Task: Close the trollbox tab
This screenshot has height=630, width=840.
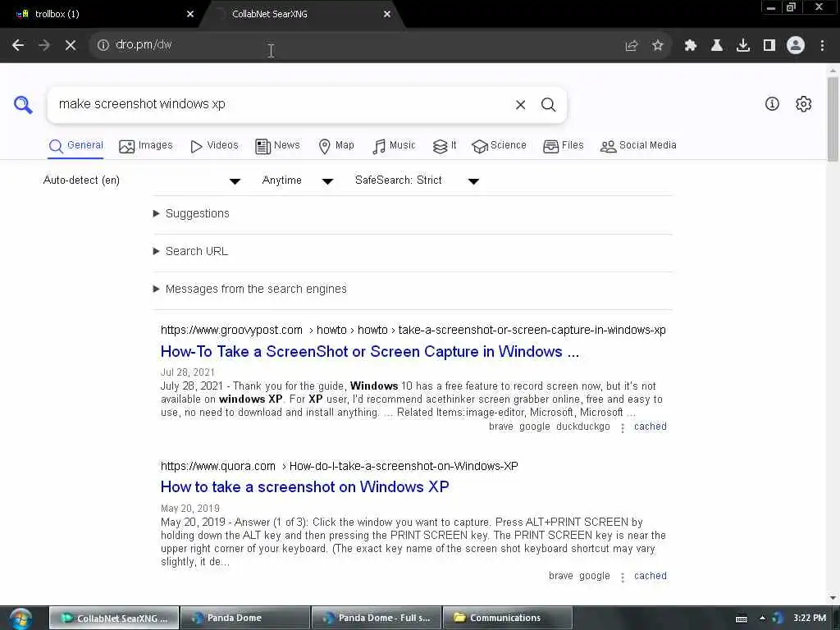Action: pyautogui.click(x=190, y=14)
